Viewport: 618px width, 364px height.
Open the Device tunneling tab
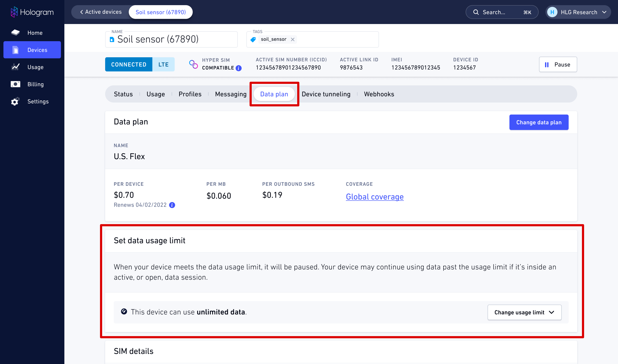[326, 94]
